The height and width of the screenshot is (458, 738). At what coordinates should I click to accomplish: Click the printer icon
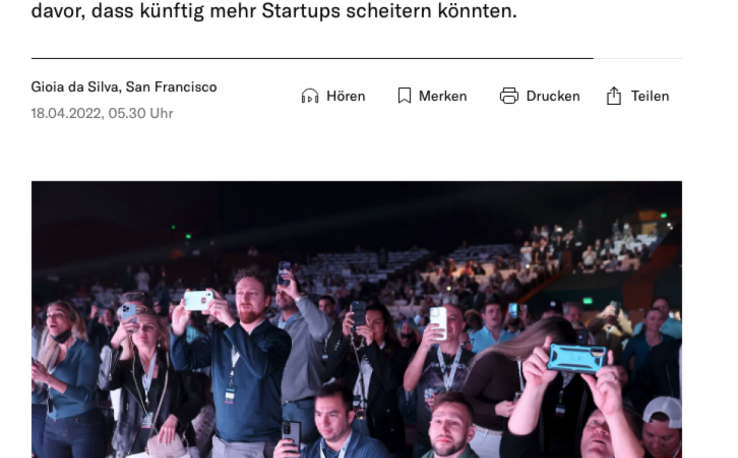point(509,96)
